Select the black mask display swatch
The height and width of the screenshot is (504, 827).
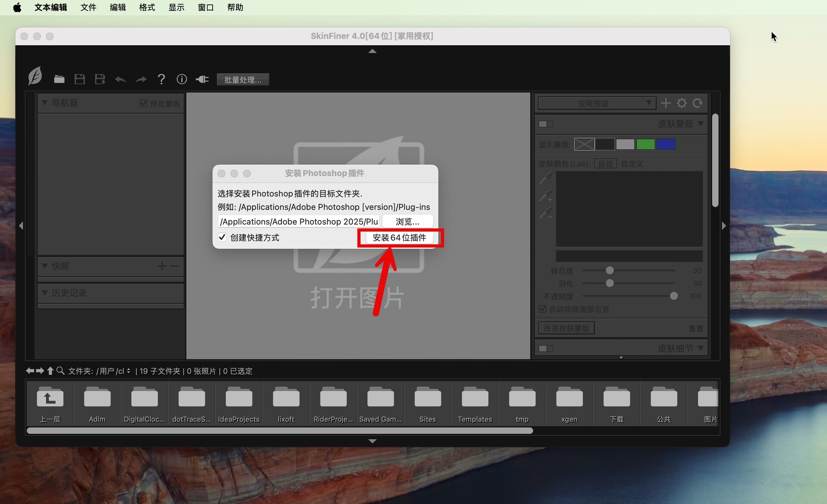coord(605,144)
